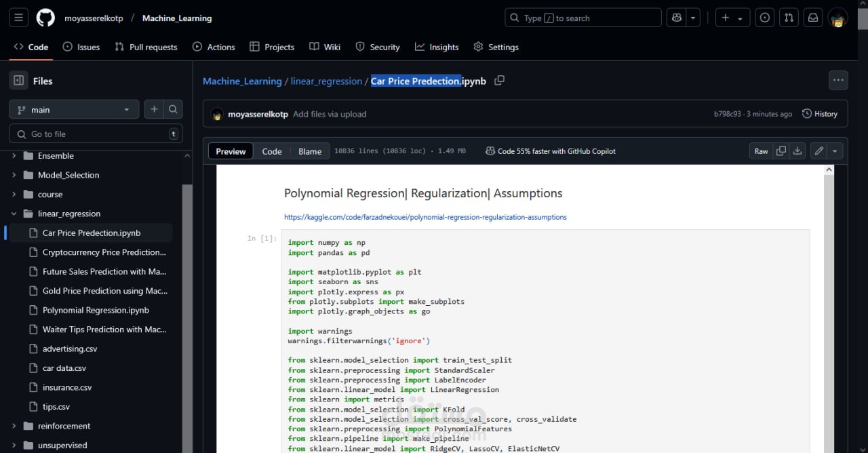The width and height of the screenshot is (868, 453).
Task: Switch to Code view of notebook
Action: pos(272,151)
